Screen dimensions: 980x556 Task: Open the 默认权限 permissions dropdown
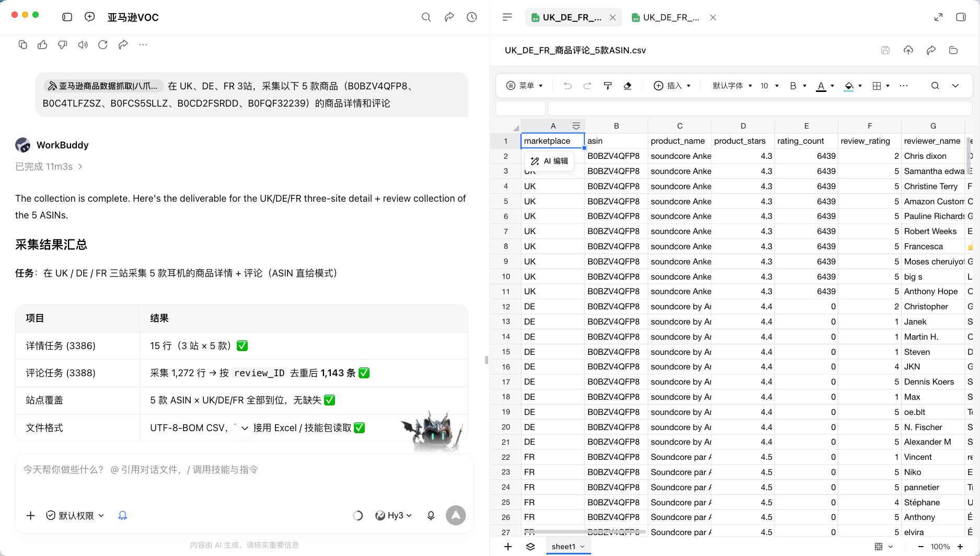(75, 516)
